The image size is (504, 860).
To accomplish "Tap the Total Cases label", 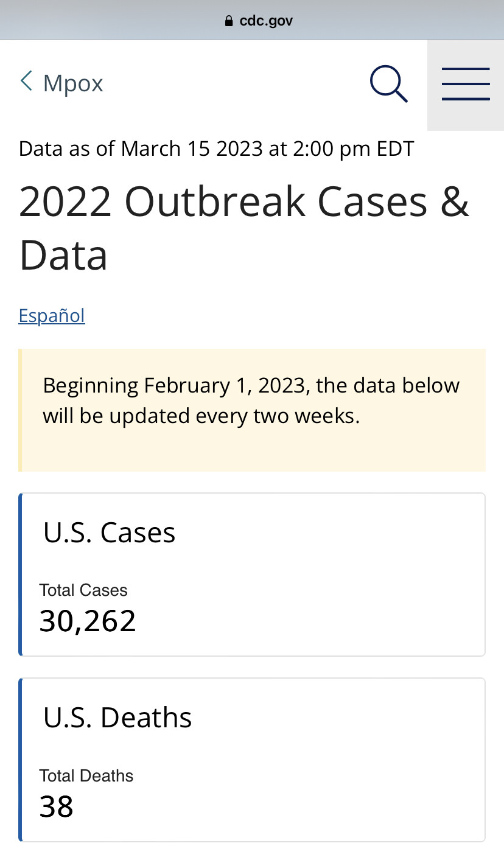I will point(83,590).
